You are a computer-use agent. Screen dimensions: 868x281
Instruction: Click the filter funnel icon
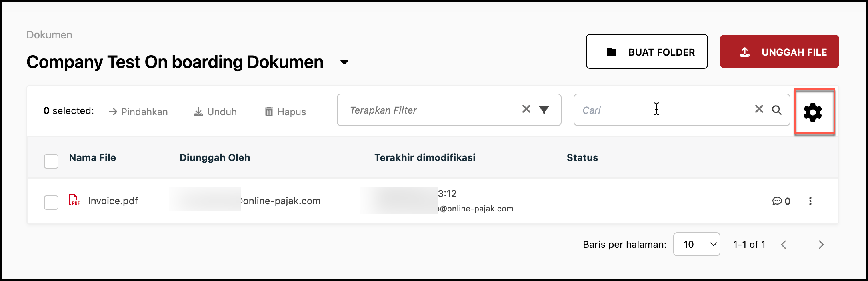coord(544,110)
